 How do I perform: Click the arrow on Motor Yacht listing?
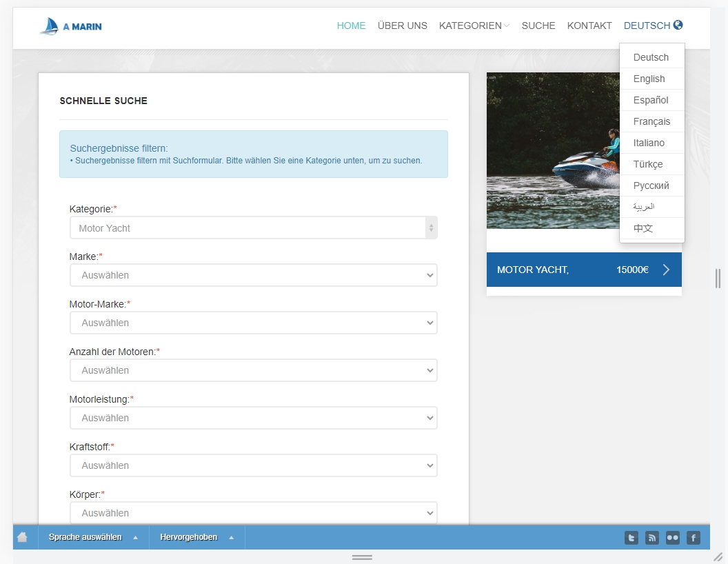coord(666,270)
